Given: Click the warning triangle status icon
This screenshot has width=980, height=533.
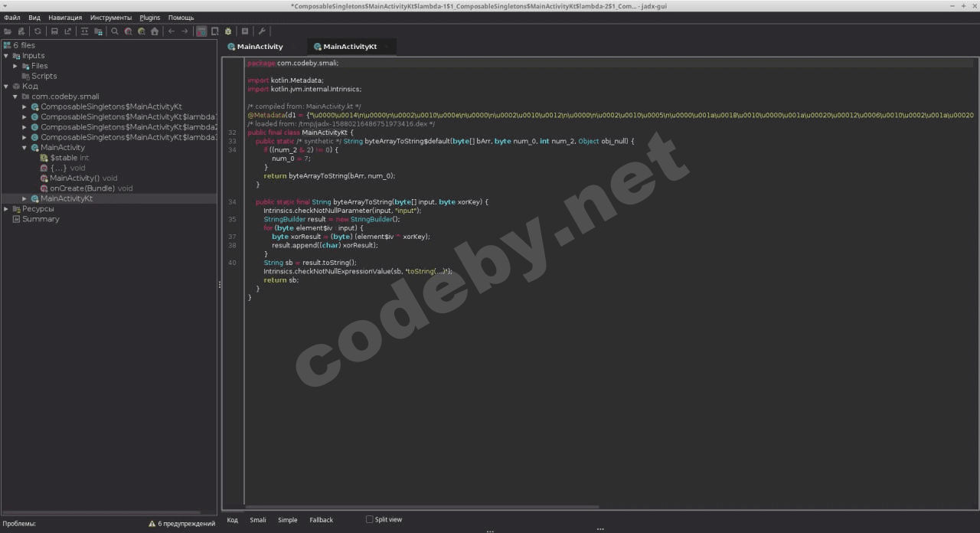Looking at the screenshot, I should (x=152, y=524).
